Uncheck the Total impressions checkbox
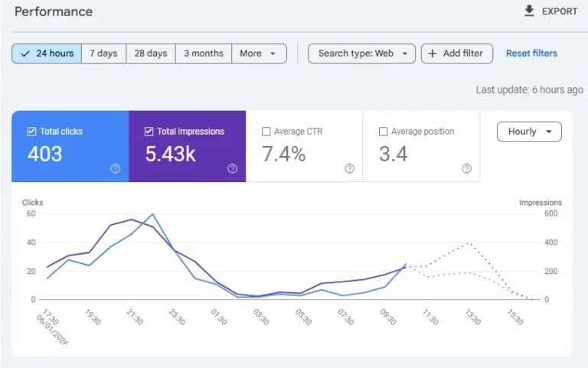Screen dimensions: 588x368 pos(149,132)
